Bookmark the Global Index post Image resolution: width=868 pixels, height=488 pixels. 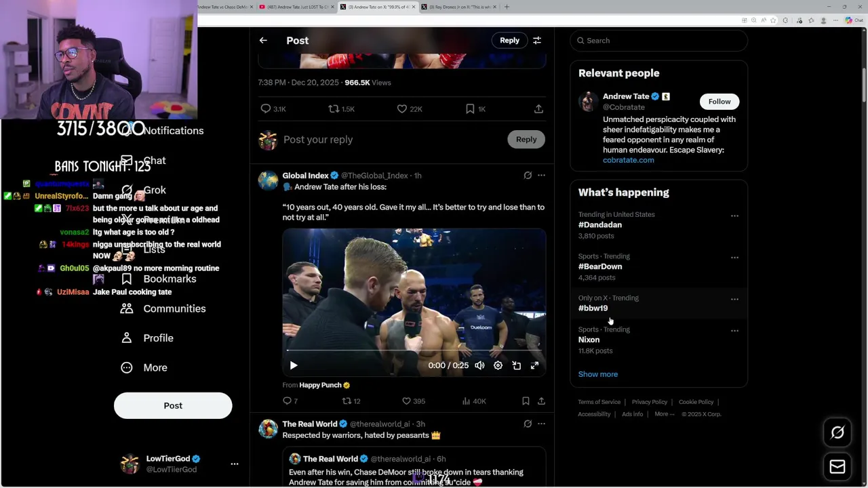click(x=526, y=401)
